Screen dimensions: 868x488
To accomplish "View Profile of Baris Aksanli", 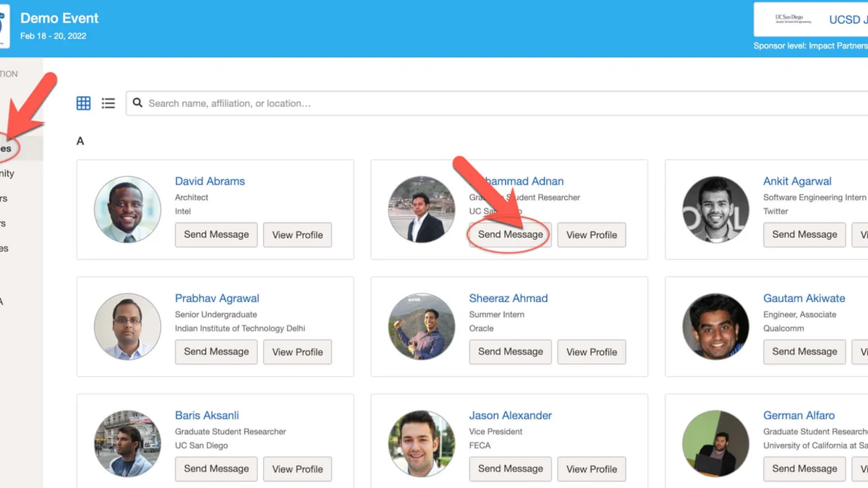I will 297,469.
